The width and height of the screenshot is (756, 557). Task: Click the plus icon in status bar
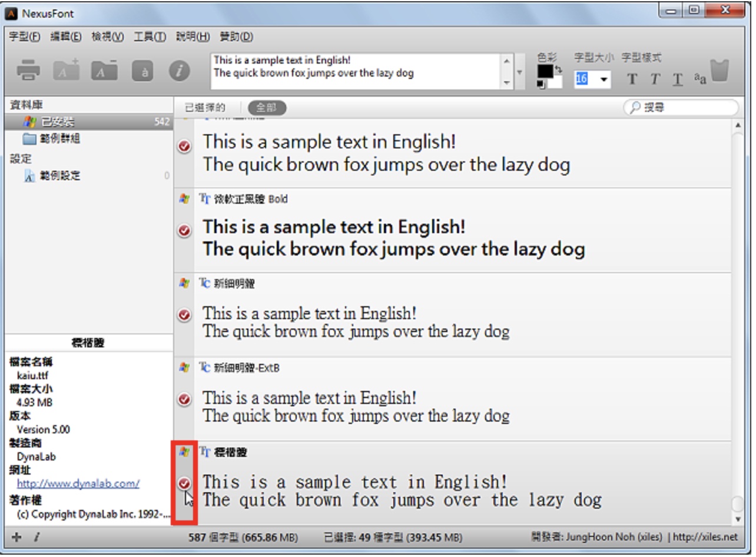coord(16,537)
